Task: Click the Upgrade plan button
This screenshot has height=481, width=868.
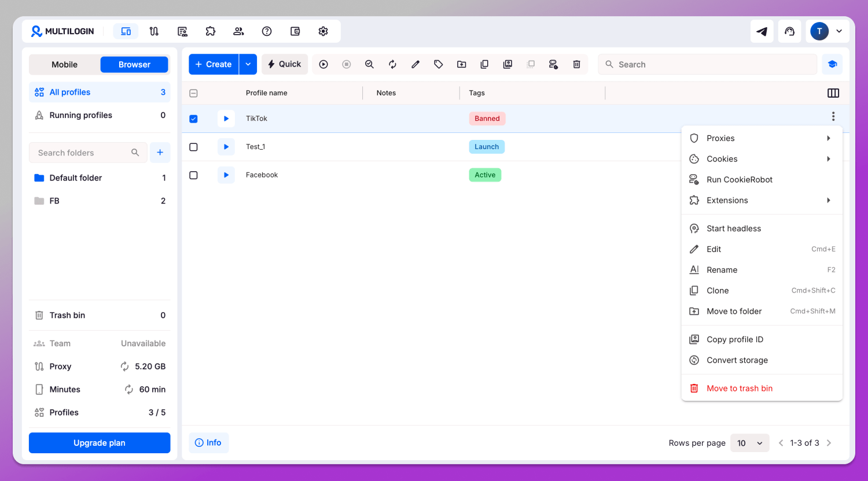Action: pyautogui.click(x=100, y=443)
